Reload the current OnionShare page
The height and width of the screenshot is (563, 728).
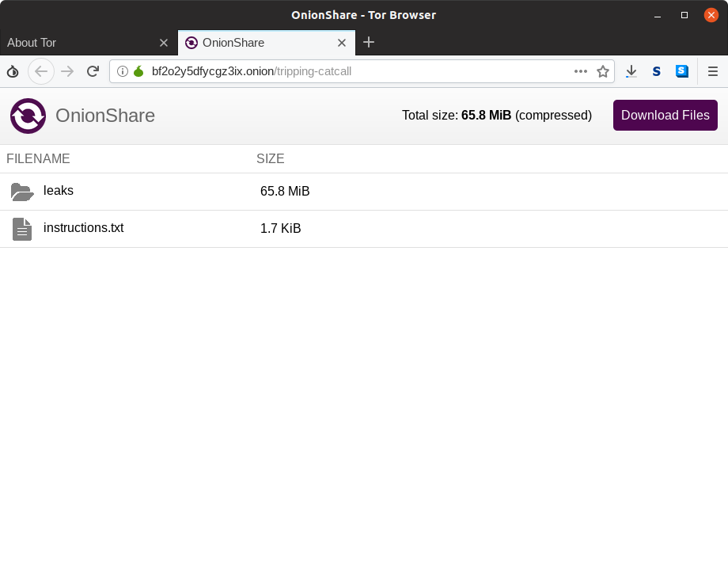[93, 71]
